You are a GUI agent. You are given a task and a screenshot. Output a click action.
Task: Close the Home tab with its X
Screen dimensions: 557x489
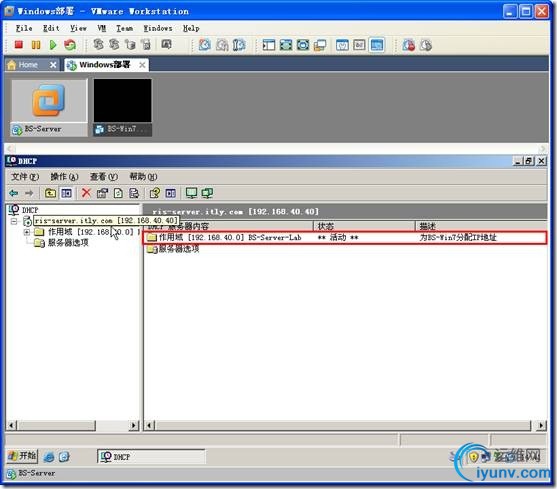[x=53, y=65]
